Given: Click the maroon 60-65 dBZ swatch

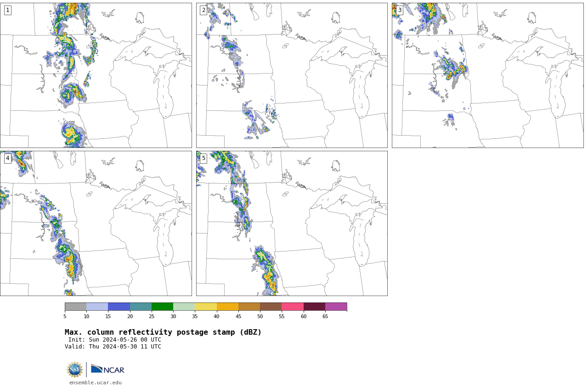Looking at the screenshot, I should pos(314,307).
